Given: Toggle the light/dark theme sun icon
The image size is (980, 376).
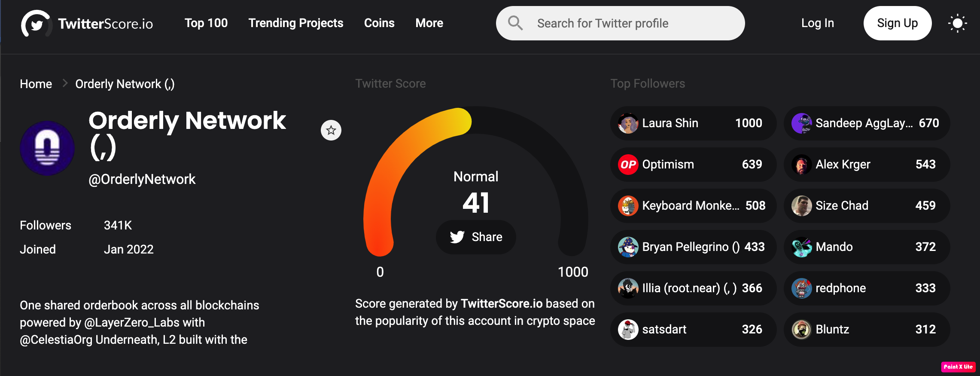Looking at the screenshot, I should coord(957,23).
